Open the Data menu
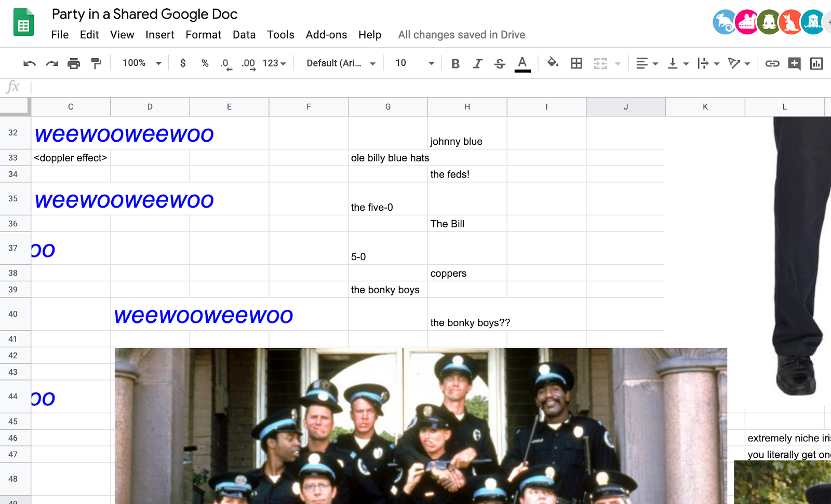The width and height of the screenshot is (831, 504). 244,35
